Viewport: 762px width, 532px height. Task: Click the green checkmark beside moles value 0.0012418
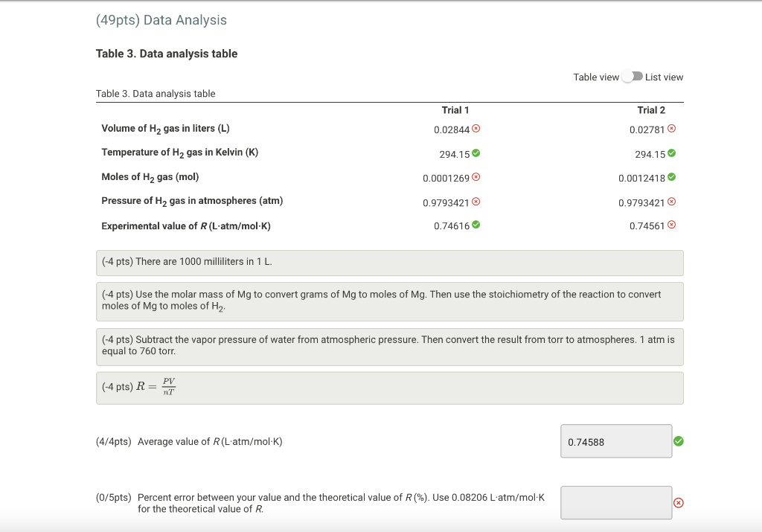pyautogui.click(x=672, y=176)
